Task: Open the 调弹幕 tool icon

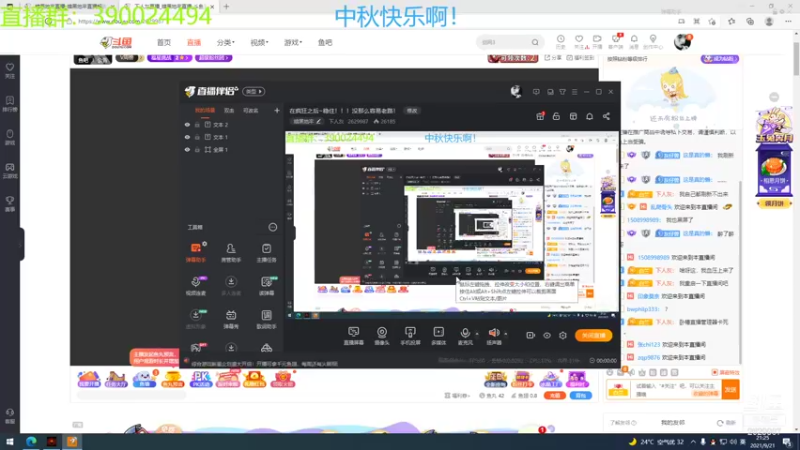Action: [x=266, y=285]
